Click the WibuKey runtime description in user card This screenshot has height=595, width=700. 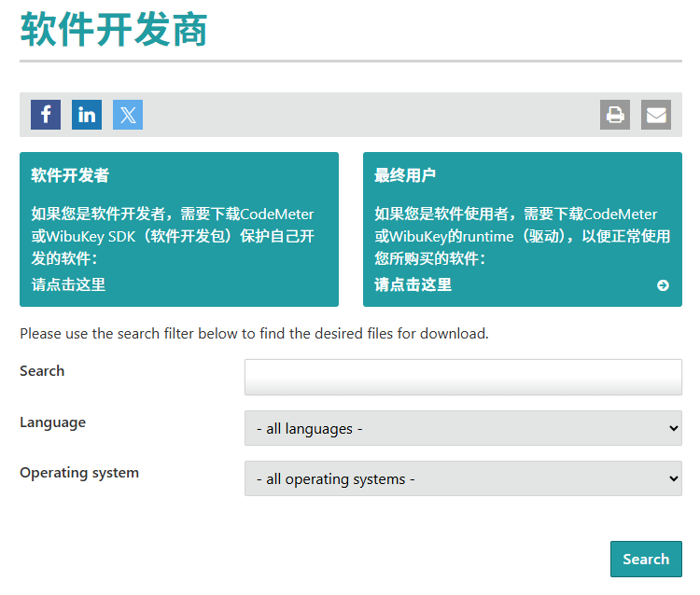[x=523, y=236]
